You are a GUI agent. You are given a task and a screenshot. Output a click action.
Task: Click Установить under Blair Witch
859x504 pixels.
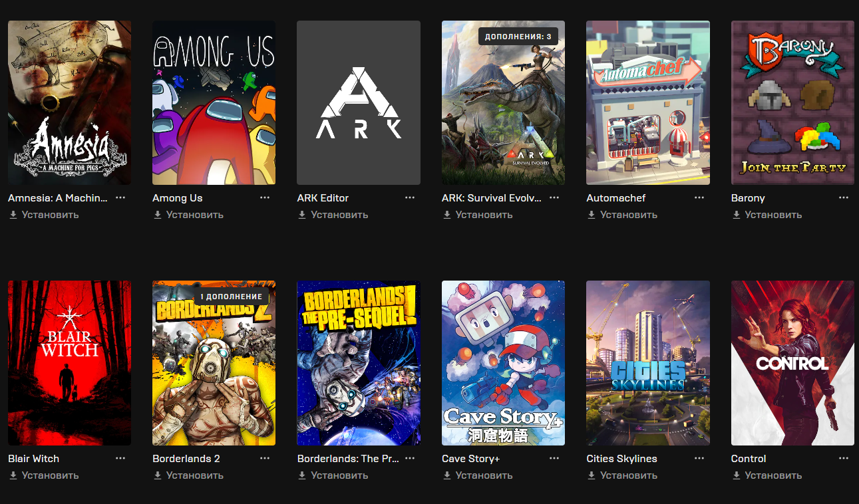click(x=44, y=475)
